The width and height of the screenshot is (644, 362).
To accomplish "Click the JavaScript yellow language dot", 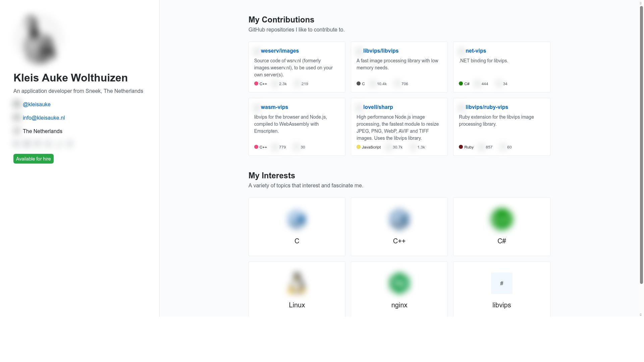I will click(359, 147).
